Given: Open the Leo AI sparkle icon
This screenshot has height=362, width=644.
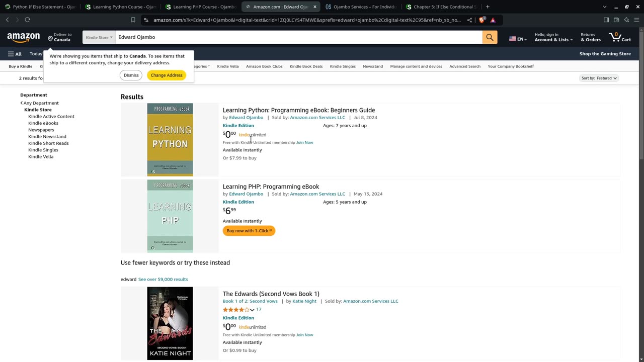Looking at the screenshot, I should point(626,20).
